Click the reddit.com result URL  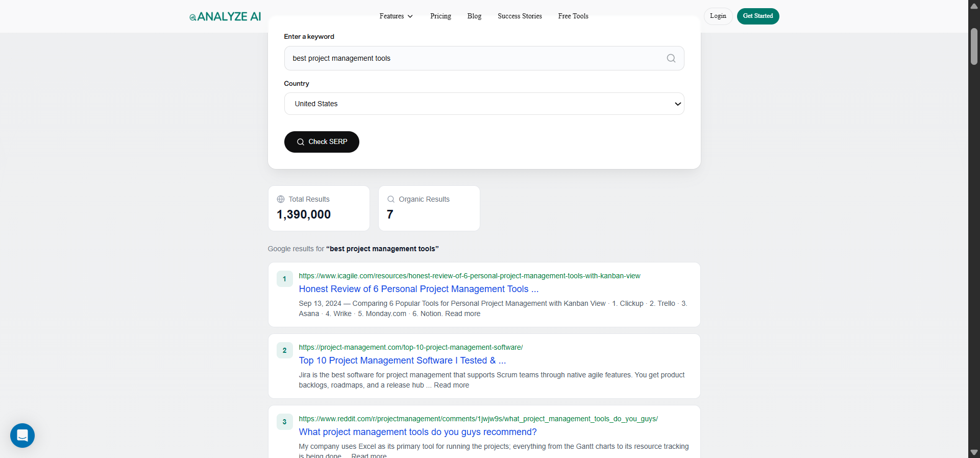point(478,419)
